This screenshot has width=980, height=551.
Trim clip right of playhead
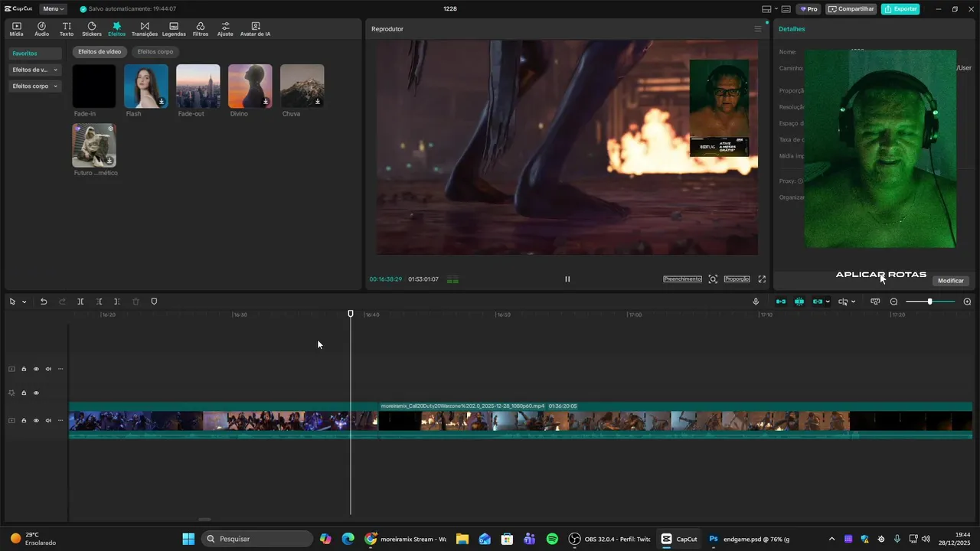coord(116,302)
